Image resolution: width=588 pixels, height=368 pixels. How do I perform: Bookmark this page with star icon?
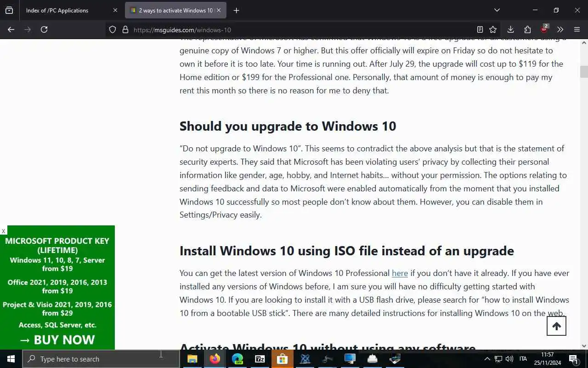coord(493,29)
